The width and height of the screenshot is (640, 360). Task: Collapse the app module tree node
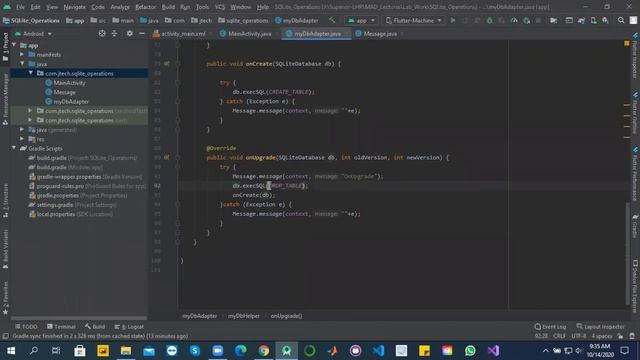pos(14,45)
